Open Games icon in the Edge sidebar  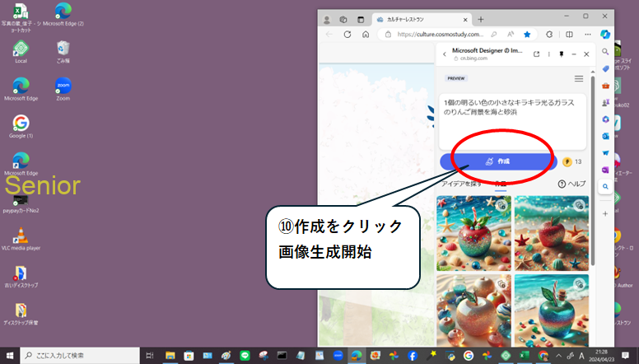tap(605, 103)
